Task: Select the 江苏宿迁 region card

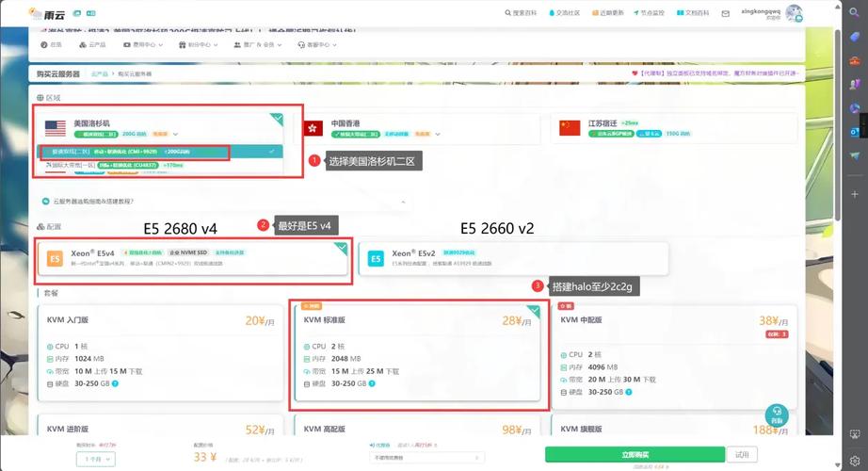Action: (x=674, y=128)
